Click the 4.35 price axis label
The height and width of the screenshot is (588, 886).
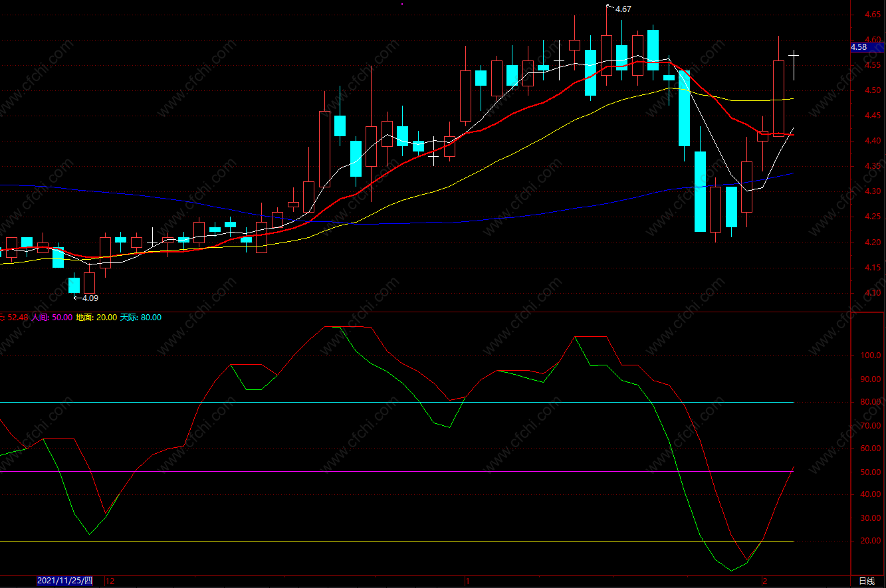[873, 167]
